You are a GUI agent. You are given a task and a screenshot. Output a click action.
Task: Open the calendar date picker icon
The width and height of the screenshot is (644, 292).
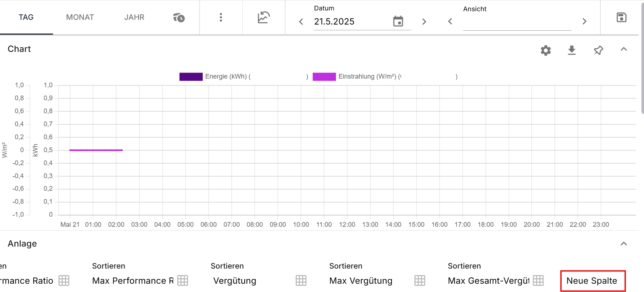click(398, 22)
